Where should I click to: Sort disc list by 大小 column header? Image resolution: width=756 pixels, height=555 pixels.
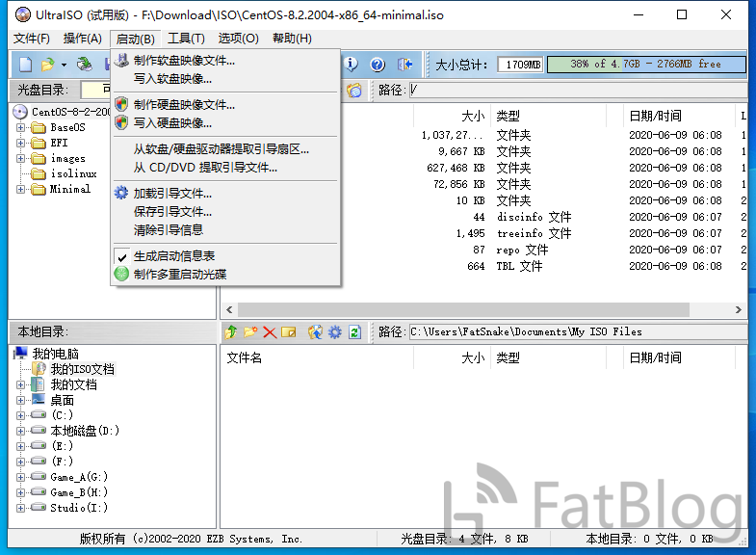452,116
